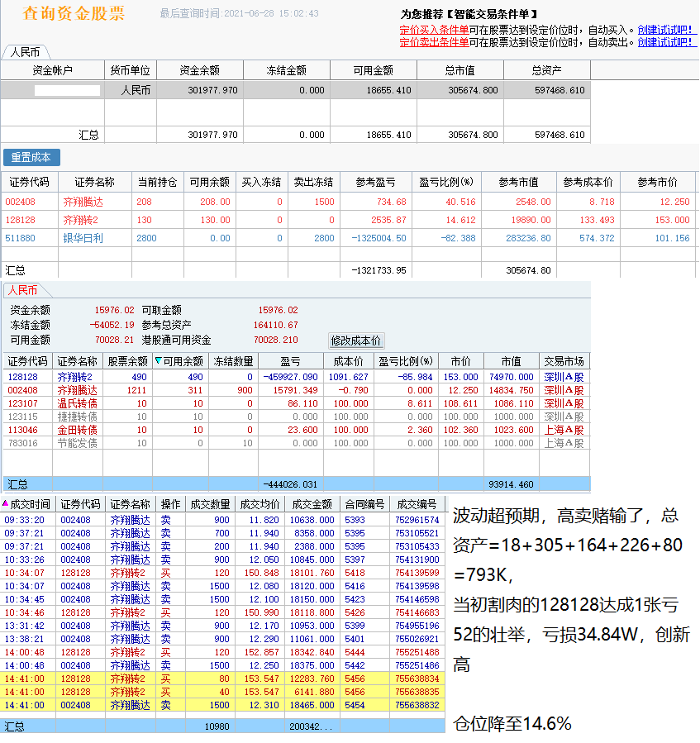Sort by 可用余额 column with arrow indicator
This screenshot has height=743, width=700.
pyautogui.click(x=180, y=361)
